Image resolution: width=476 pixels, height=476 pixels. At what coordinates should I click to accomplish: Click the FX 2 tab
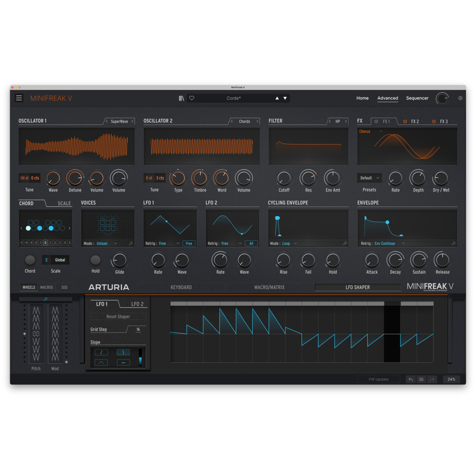(415, 121)
